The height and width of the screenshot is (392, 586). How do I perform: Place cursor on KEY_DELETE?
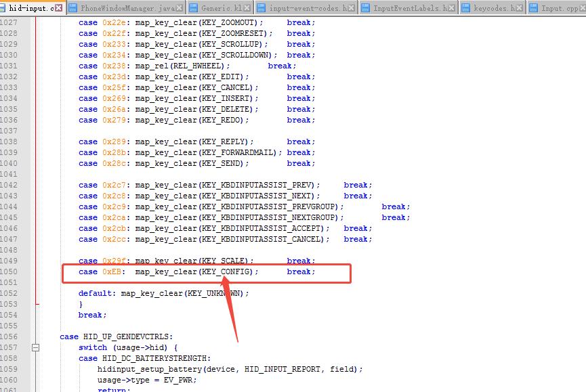[x=226, y=110]
